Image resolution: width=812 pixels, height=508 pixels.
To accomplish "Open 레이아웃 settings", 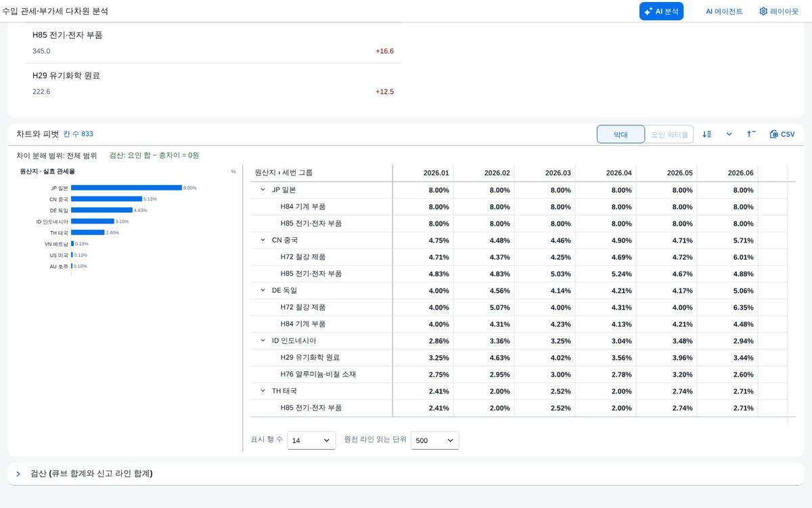I will (779, 12).
